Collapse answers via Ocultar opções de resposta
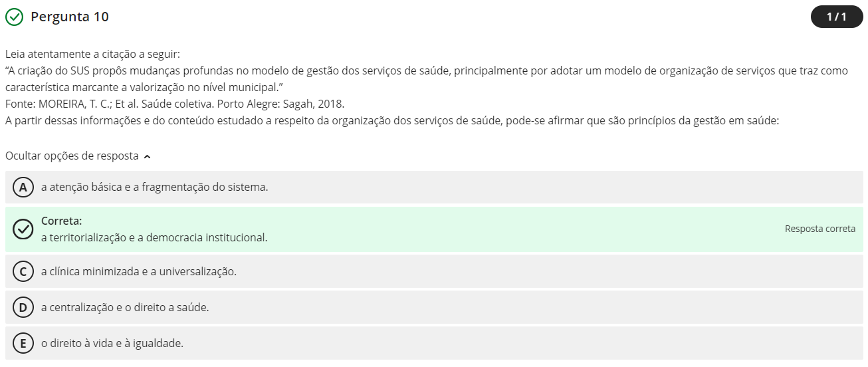The height and width of the screenshot is (367, 868). pyautogui.click(x=72, y=156)
